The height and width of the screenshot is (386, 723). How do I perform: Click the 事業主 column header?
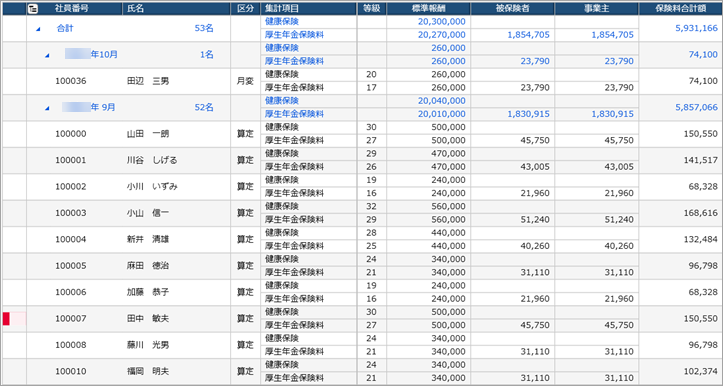[x=597, y=8]
